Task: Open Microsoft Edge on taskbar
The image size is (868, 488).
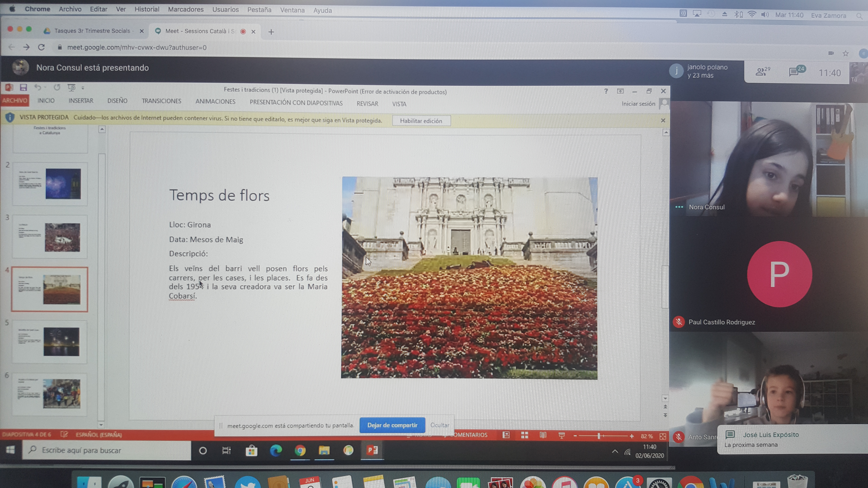Action: [276, 451]
